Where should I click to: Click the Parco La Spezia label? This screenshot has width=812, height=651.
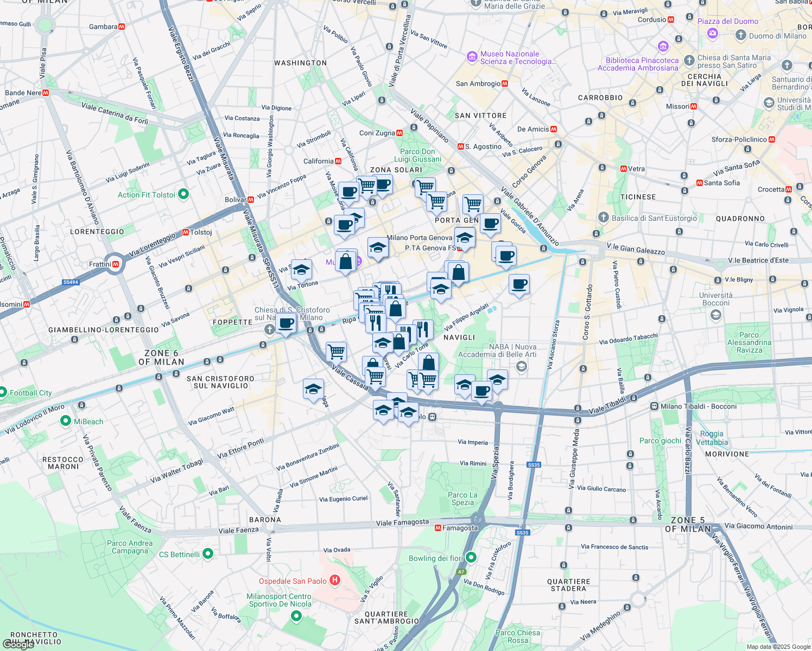click(463, 499)
